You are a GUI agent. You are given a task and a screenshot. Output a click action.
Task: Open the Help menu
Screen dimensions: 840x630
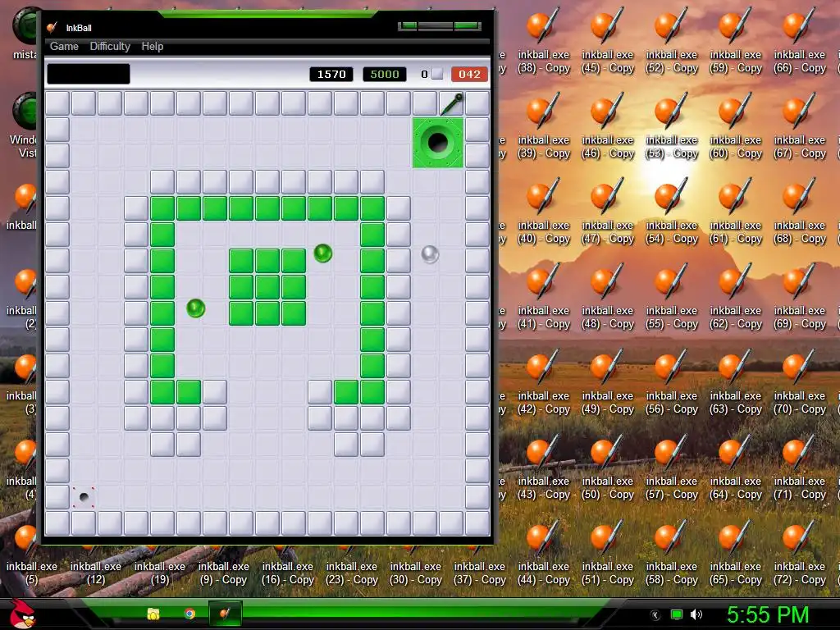(x=152, y=47)
